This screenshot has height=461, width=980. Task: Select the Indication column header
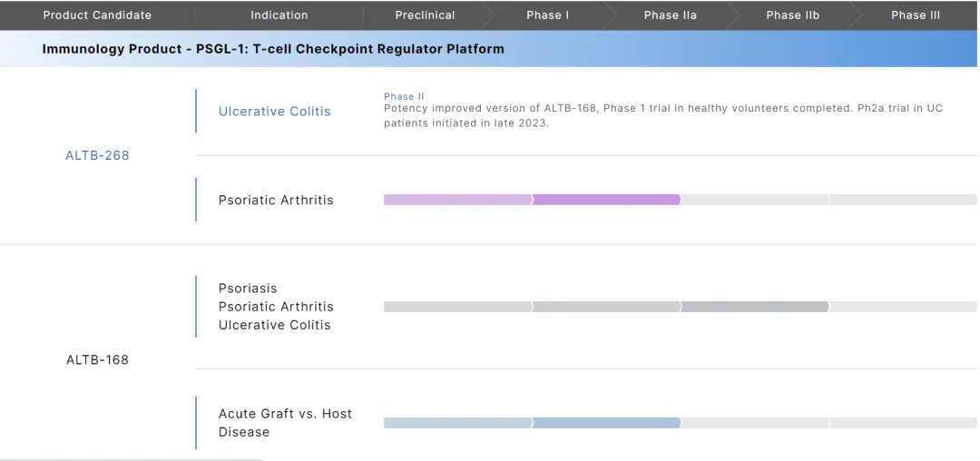279,15
